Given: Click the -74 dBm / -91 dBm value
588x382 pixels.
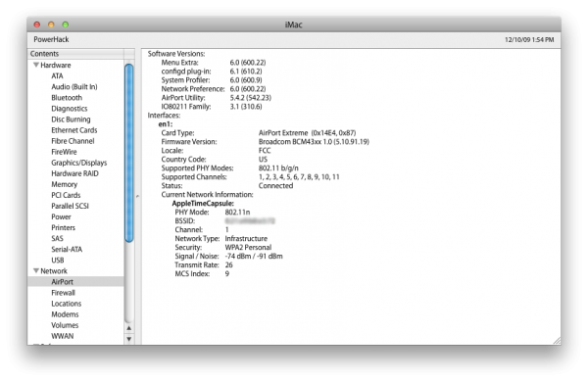Looking at the screenshot, I should pos(254,257).
